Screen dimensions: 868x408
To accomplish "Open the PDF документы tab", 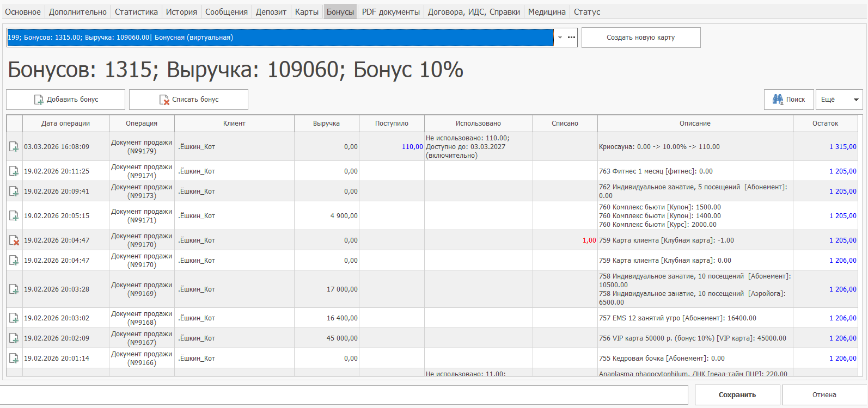I will 391,12.
